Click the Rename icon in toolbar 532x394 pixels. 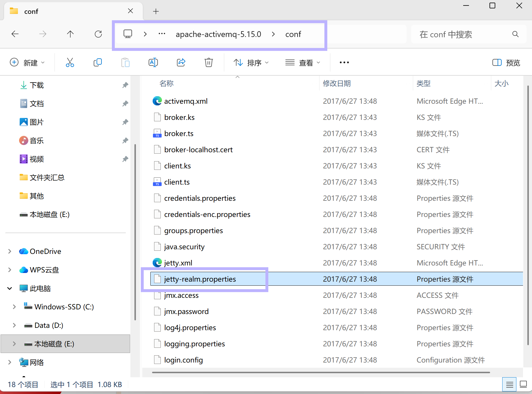(x=153, y=62)
